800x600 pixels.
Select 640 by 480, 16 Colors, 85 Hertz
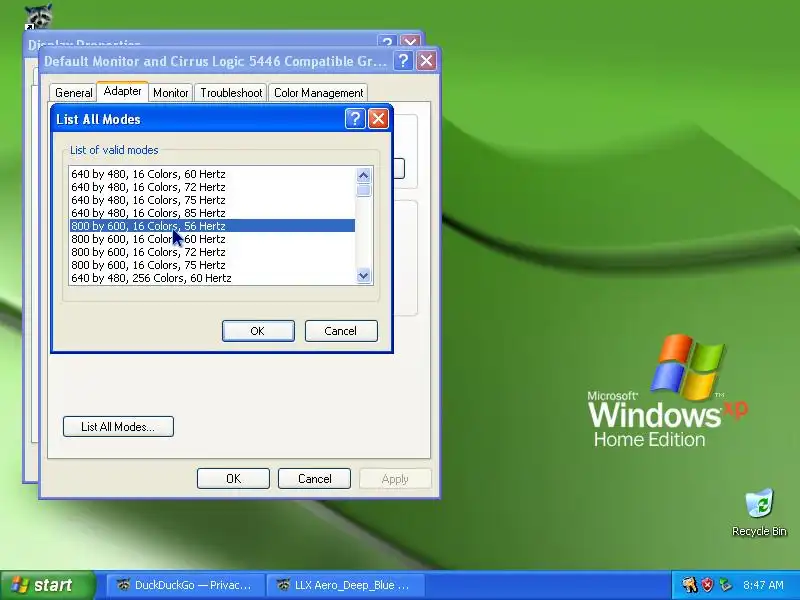(212, 213)
